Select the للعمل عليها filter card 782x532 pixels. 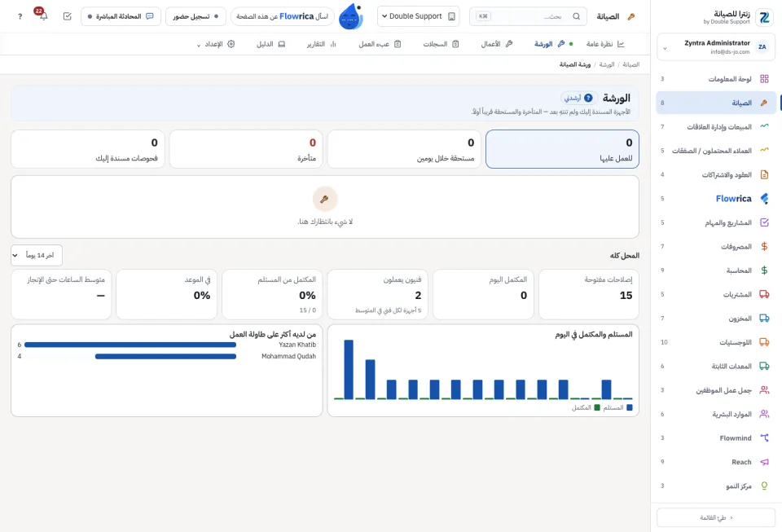562,149
